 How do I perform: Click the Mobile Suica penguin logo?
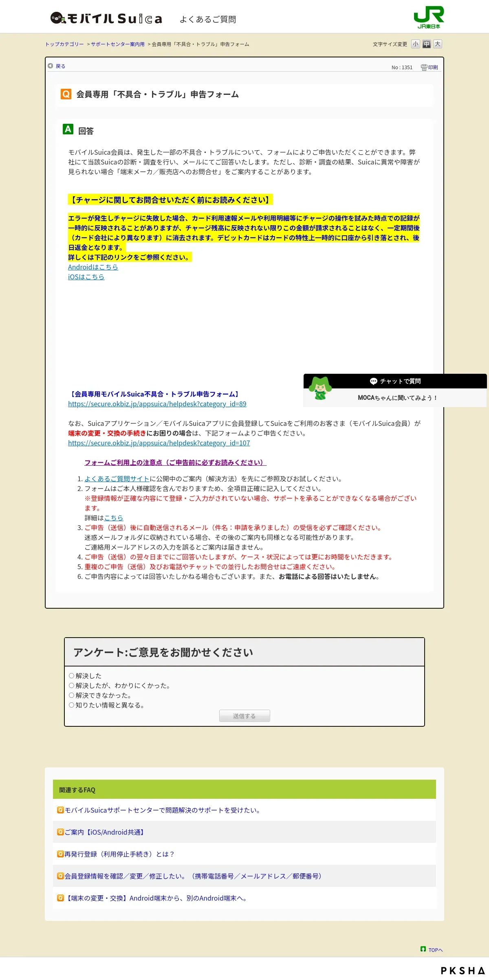point(106,18)
